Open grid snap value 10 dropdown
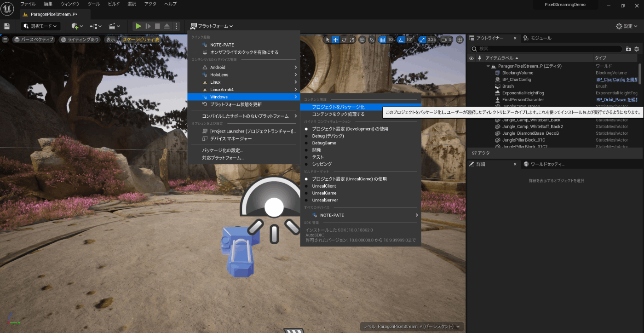Screen dimensions: 644x333 390,40
